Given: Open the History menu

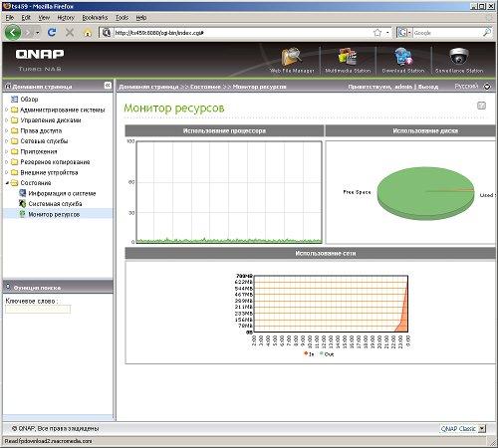Looking at the screenshot, I should pyautogui.click(x=66, y=18).
